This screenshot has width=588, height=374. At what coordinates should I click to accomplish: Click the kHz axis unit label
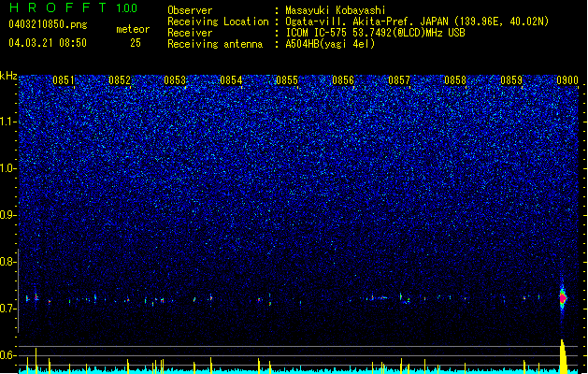(x=8, y=76)
